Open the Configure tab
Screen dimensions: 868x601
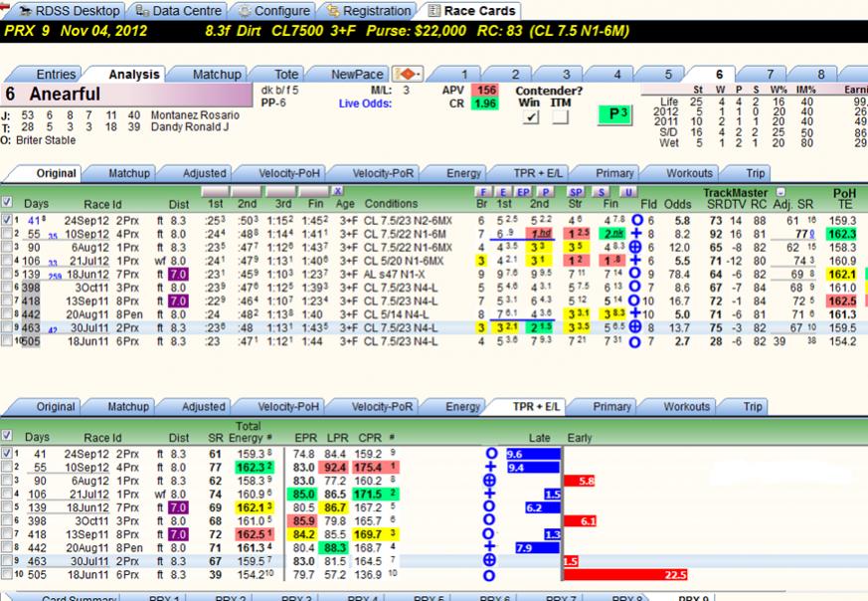point(274,11)
